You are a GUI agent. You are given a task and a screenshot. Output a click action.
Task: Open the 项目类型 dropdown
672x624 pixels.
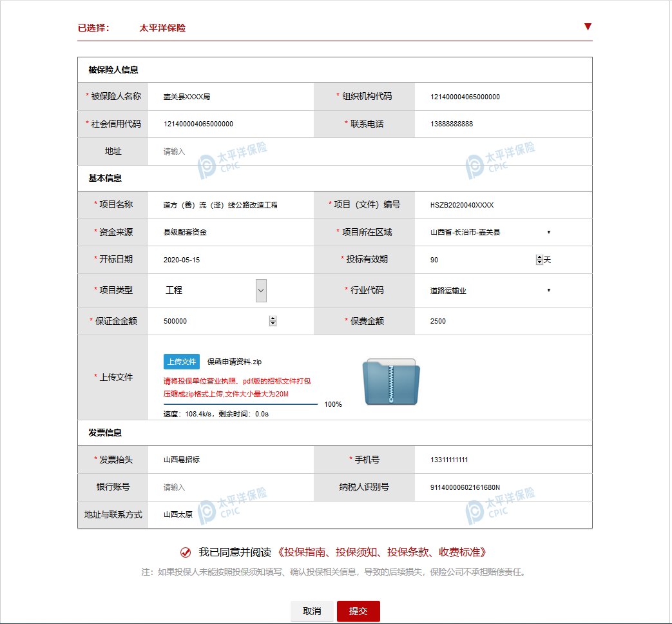(260, 291)
